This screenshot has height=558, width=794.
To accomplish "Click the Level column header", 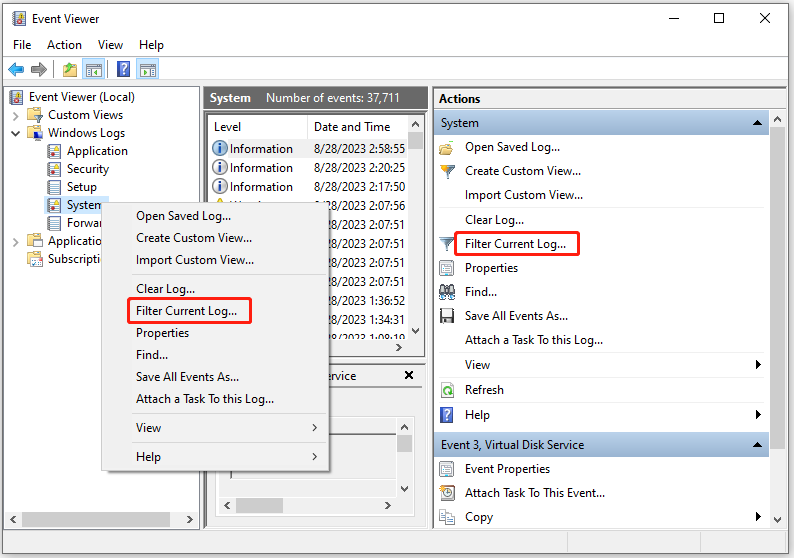I will (257, 127).
